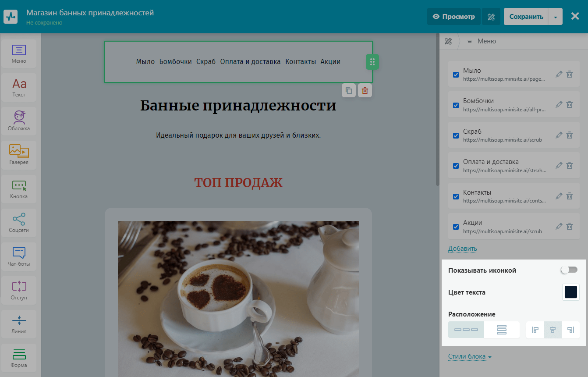Click the green drag handle of menu block
The image size is (588, 377).
coord(372,62)
